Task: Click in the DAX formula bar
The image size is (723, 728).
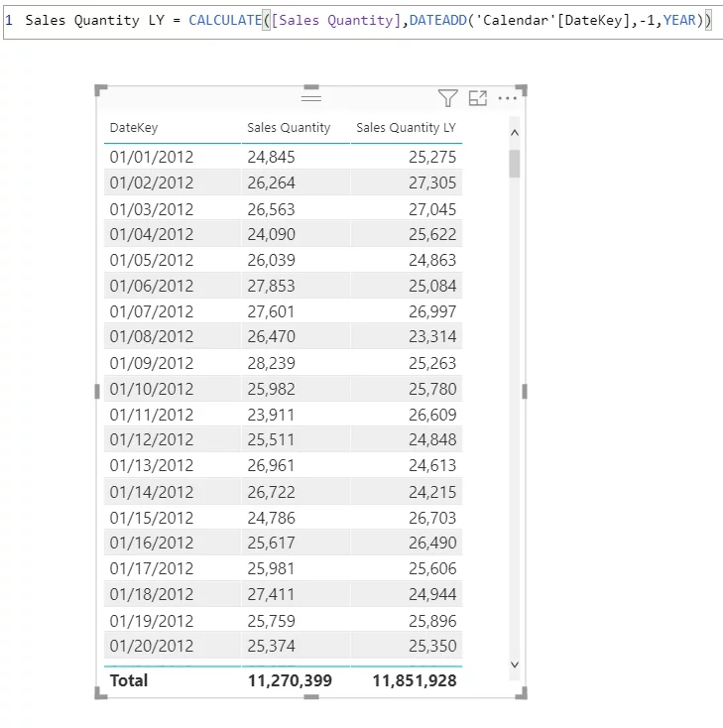Action: 363,21
